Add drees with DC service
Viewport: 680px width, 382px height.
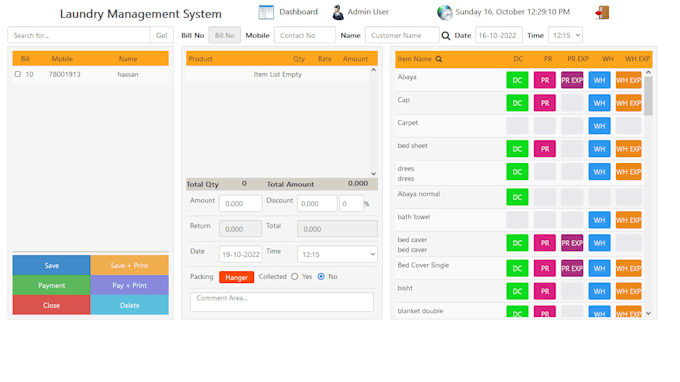(517, 172)
